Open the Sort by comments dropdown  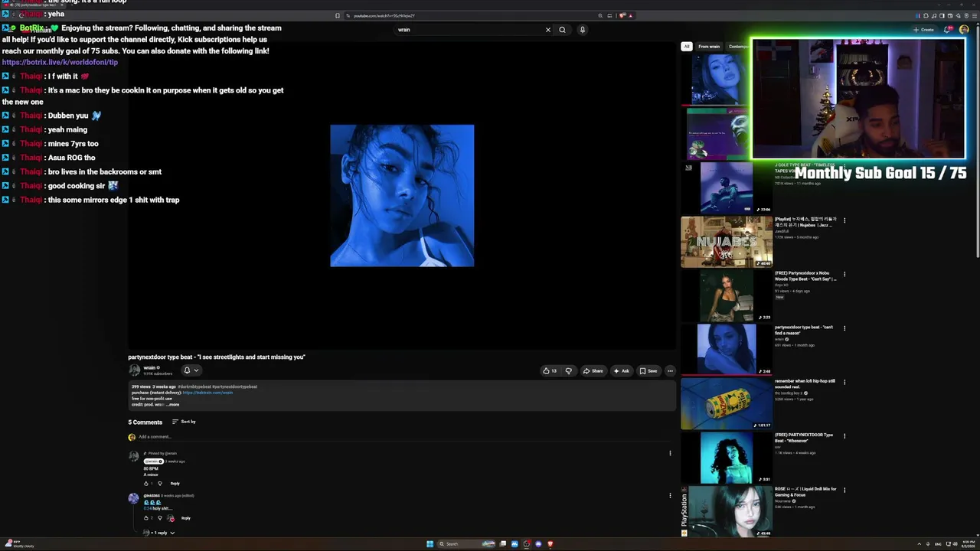184,422
